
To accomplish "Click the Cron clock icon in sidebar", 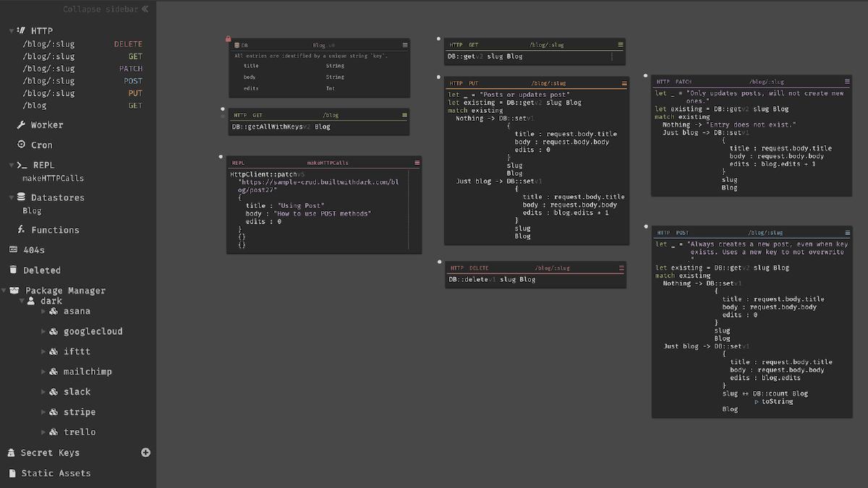I will (x=21, y=145).
